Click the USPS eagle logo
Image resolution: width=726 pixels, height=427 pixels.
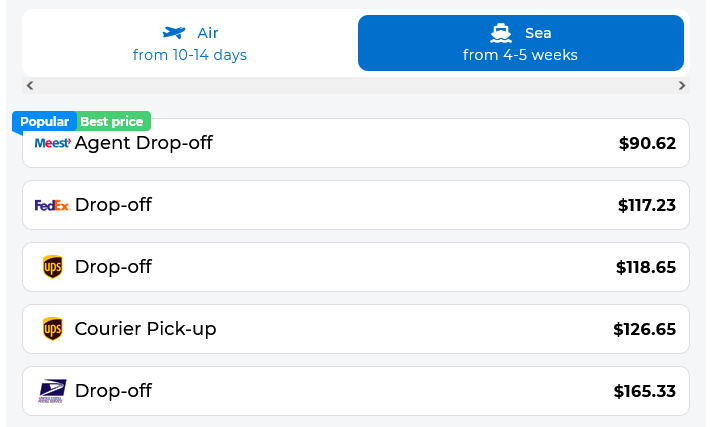pos(52,391)
